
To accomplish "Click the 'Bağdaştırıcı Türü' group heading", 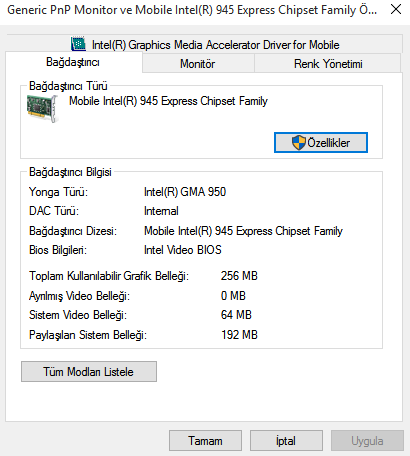I will 68,86.
